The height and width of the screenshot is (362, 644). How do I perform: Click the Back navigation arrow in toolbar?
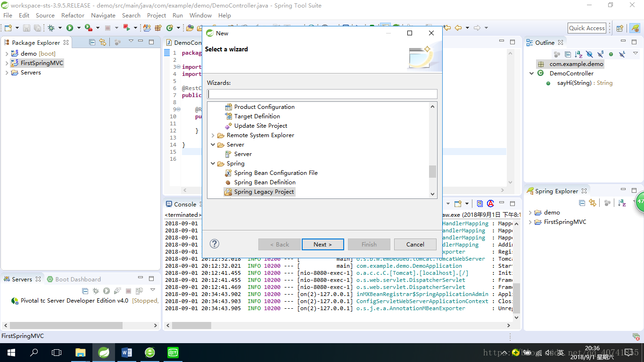click(x=458, y=28)
